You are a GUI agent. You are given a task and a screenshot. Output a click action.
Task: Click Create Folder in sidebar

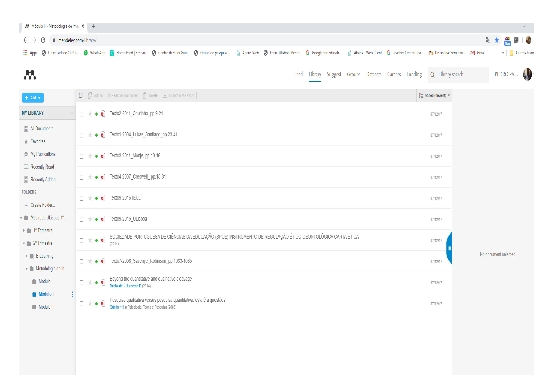[42, 205]
